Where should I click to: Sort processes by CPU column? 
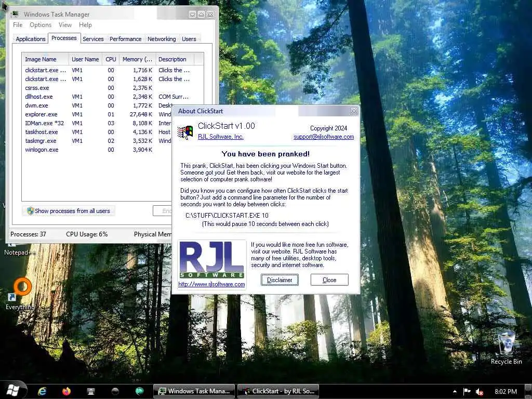tap(111, 59)
